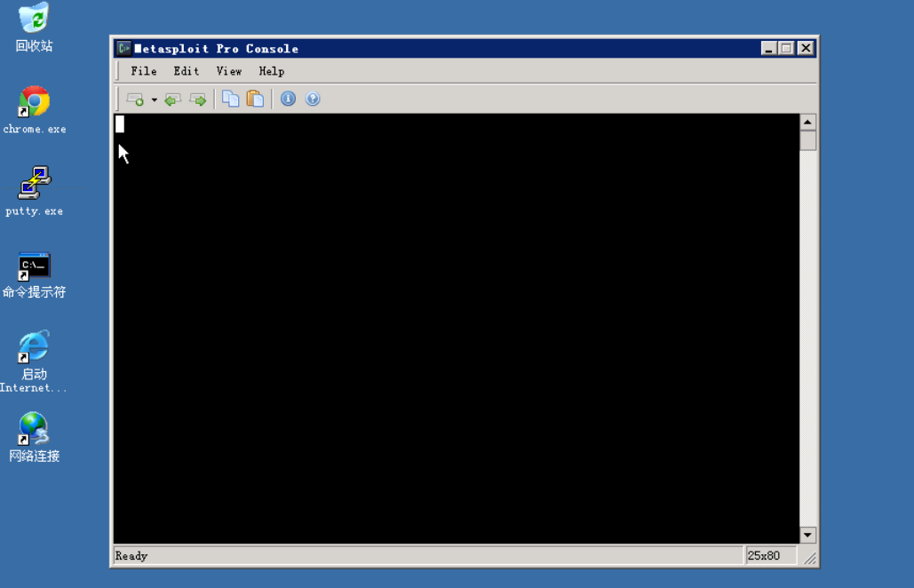
Task: Select the network connections desktop shortcut
Action: click(x=34, y=437)
